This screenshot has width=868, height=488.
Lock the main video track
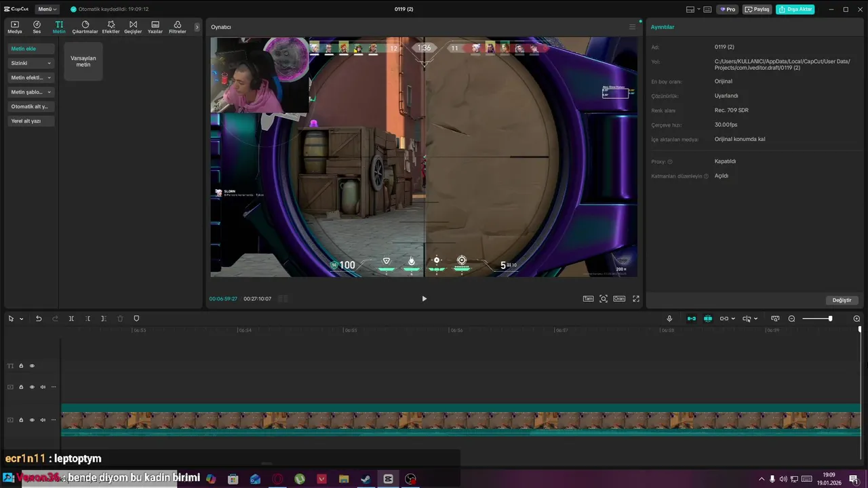[21, 420]
